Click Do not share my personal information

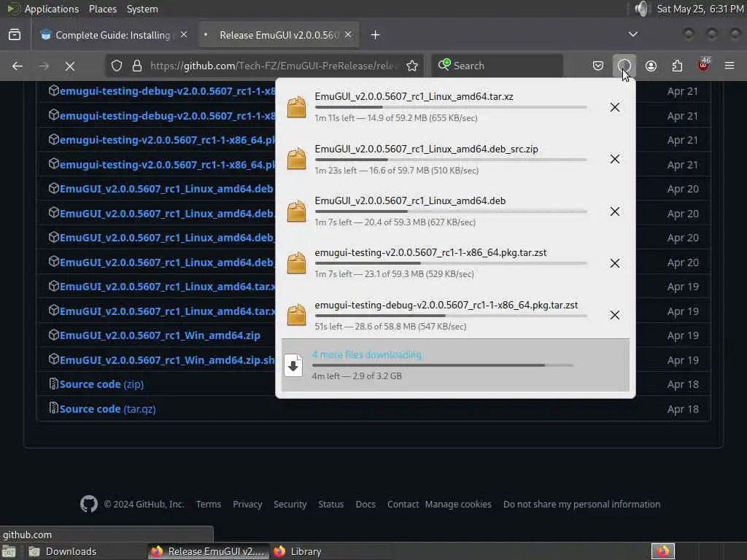tap(581, 505)
